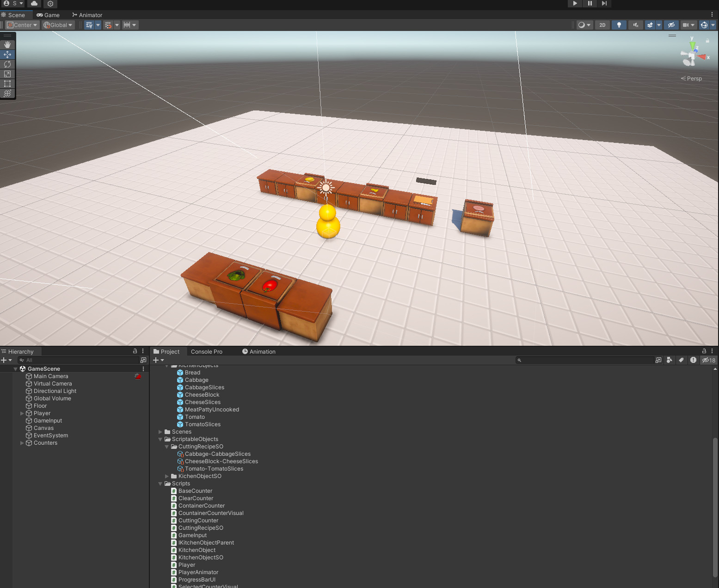The image size is (719, 588).
Task: Click Project search by label icon
Action: pos(681,360)
